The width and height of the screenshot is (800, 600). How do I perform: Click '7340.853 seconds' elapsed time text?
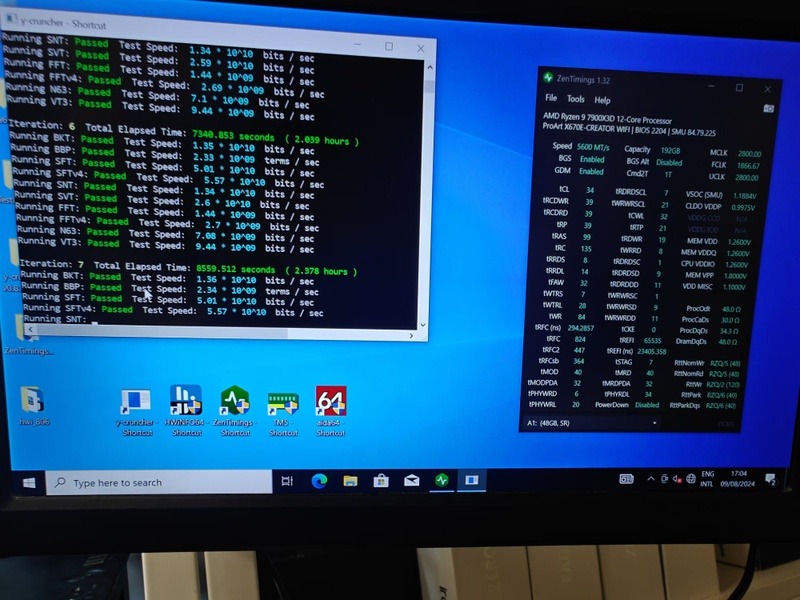233,136
